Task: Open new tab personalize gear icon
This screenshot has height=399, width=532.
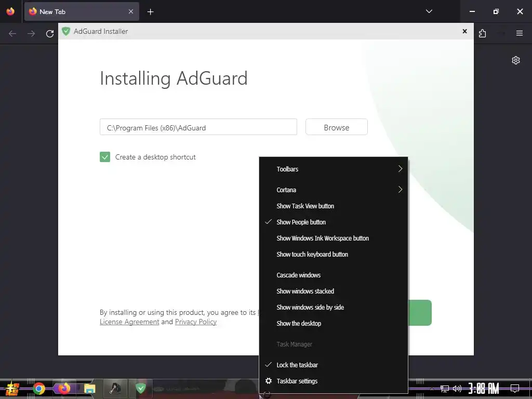Action: 516,60
